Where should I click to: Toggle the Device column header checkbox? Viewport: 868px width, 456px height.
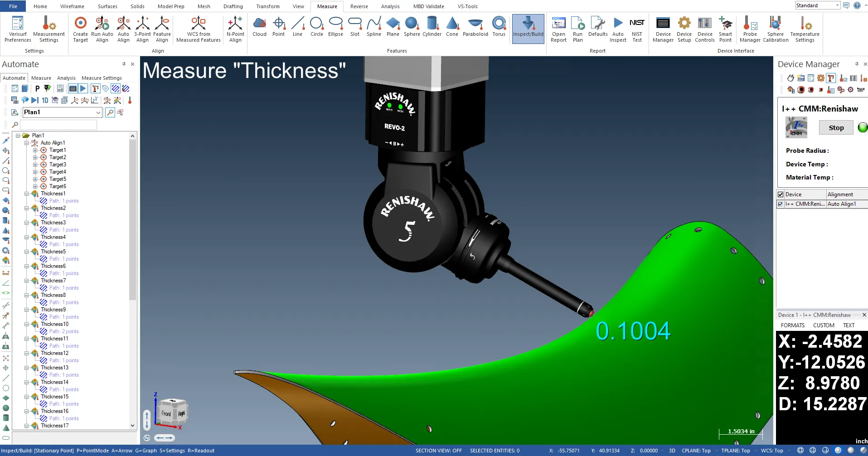(781, 194)
